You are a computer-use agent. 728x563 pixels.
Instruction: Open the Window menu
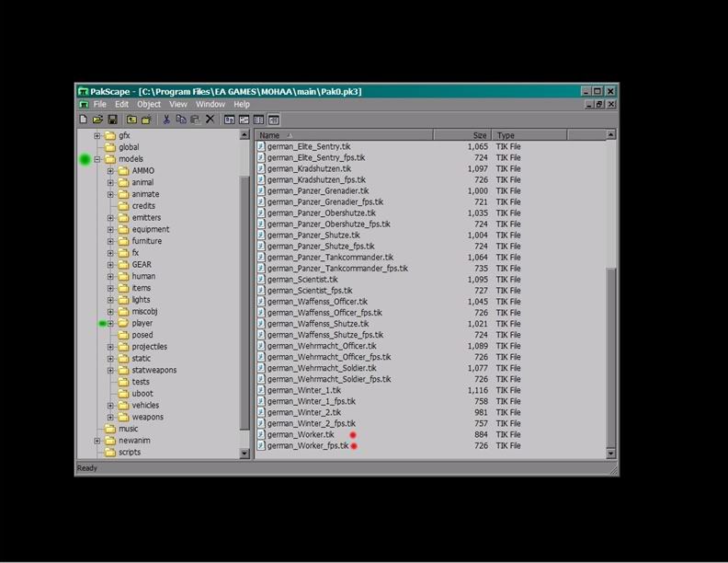click(x=210, y=104)
